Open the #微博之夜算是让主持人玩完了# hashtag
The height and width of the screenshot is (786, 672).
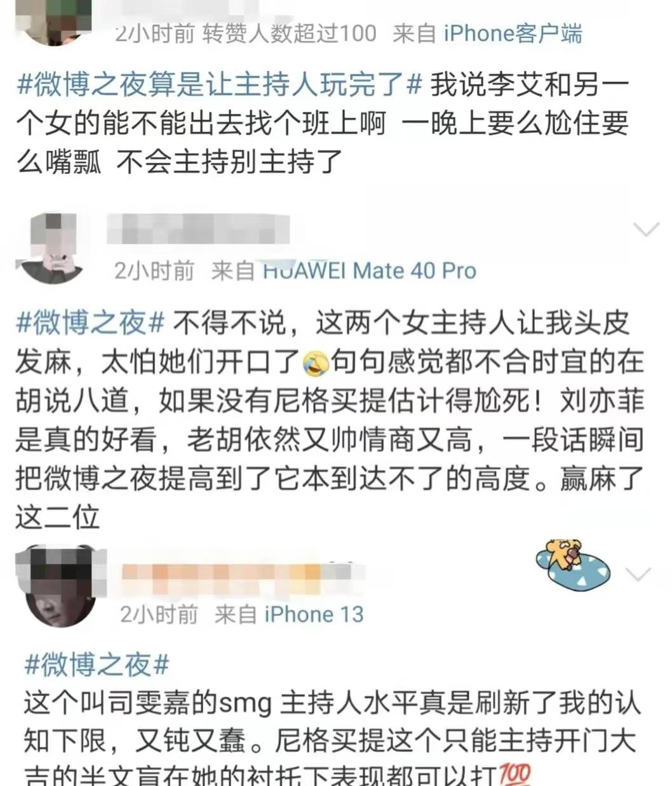pos(219,84)
